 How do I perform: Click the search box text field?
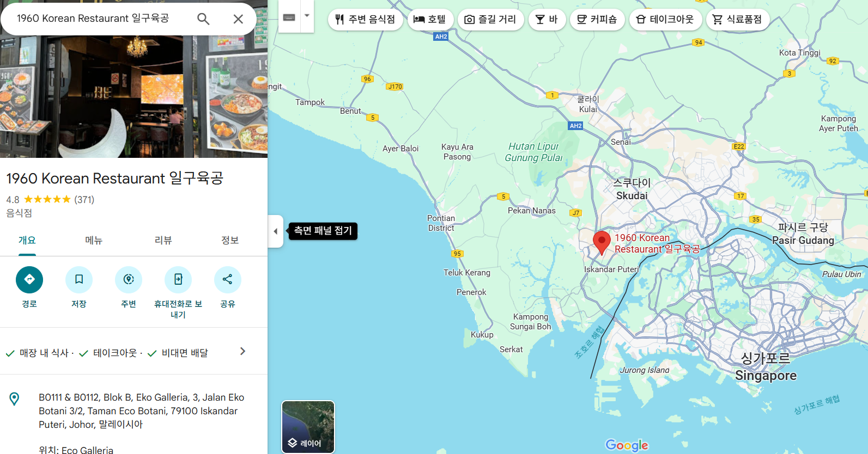[x=101, y=19]
